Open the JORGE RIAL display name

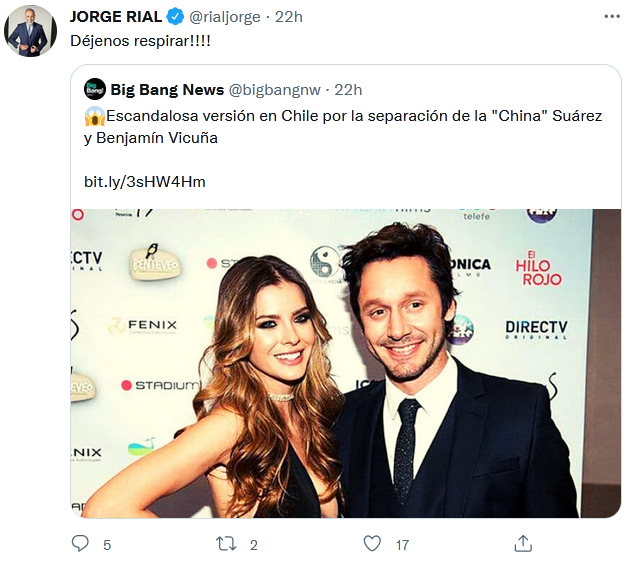[116, 17]
